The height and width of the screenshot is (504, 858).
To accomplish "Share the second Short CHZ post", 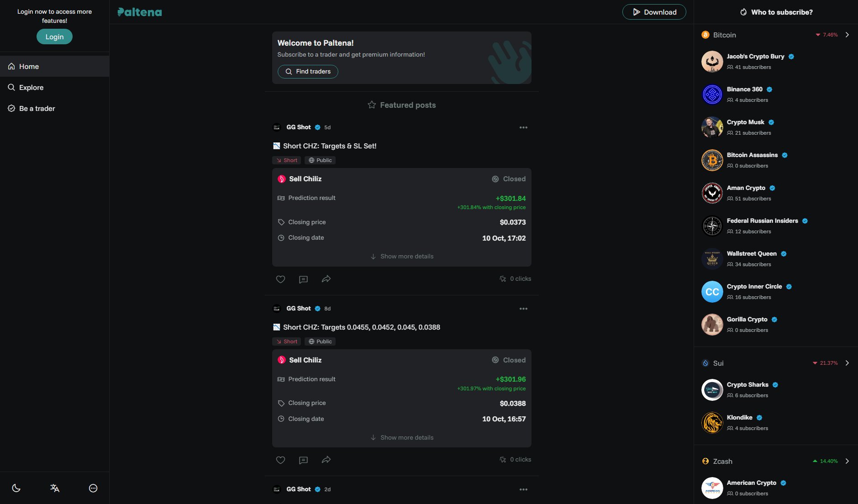I will pos(326,460).
